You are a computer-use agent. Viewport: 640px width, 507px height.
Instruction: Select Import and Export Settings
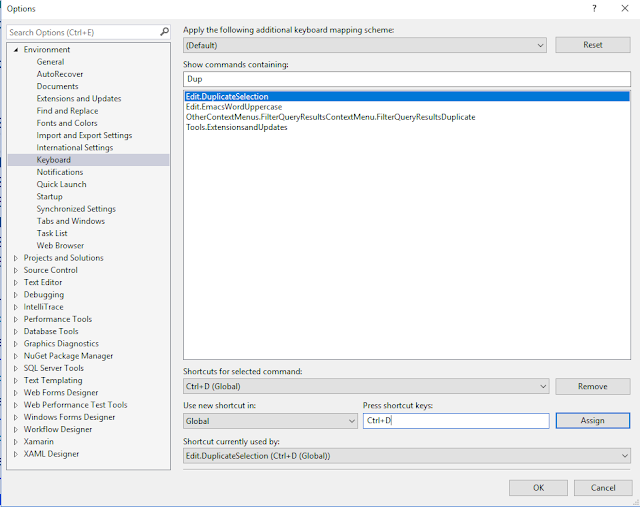[84, 135]
